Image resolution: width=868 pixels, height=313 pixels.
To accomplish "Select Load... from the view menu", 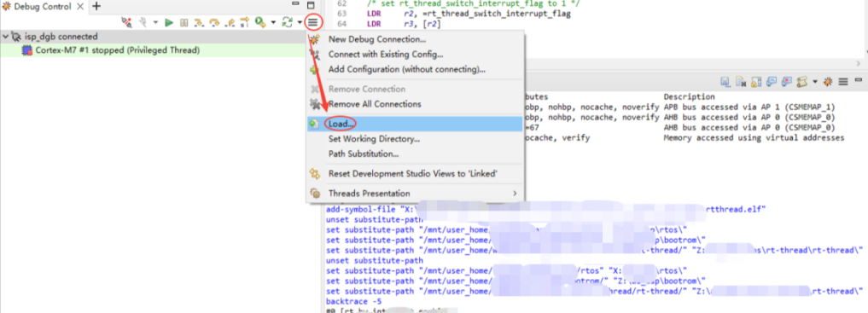I will pyautogui.click(x=415, y=124).
